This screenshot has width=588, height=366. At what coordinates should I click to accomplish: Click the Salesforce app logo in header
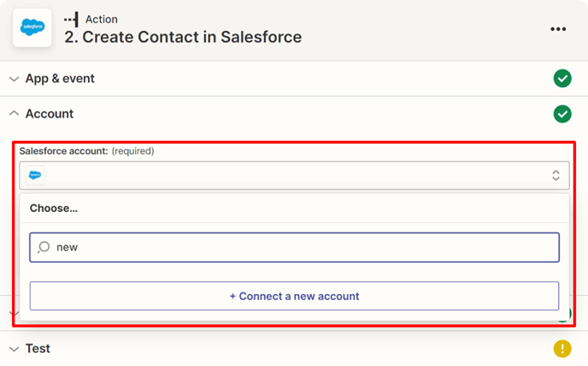tap(32, 29)
